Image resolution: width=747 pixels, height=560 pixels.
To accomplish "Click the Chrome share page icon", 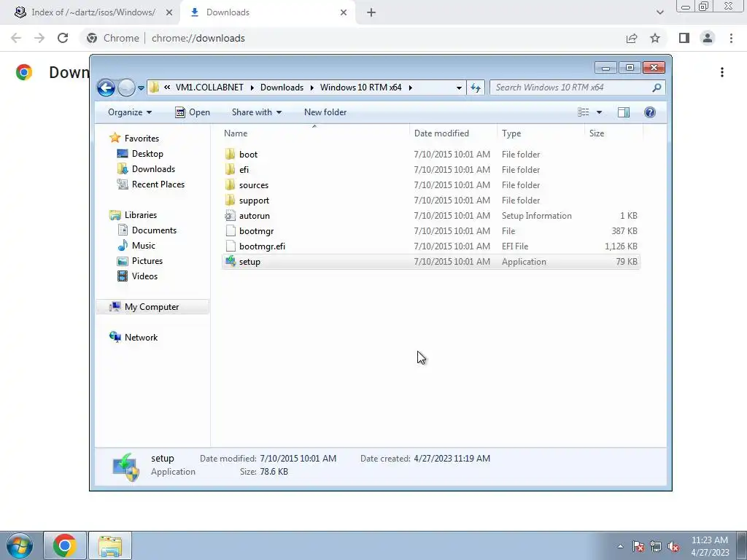I will pos(632,38).
